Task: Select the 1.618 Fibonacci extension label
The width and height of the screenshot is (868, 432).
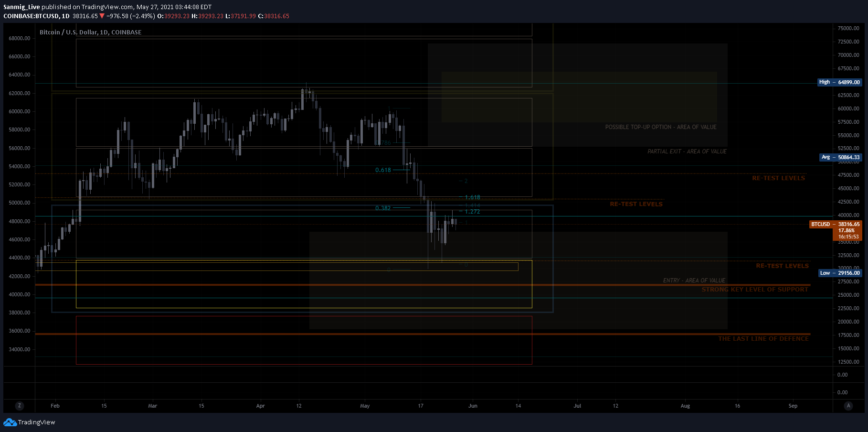Action: 473,197
